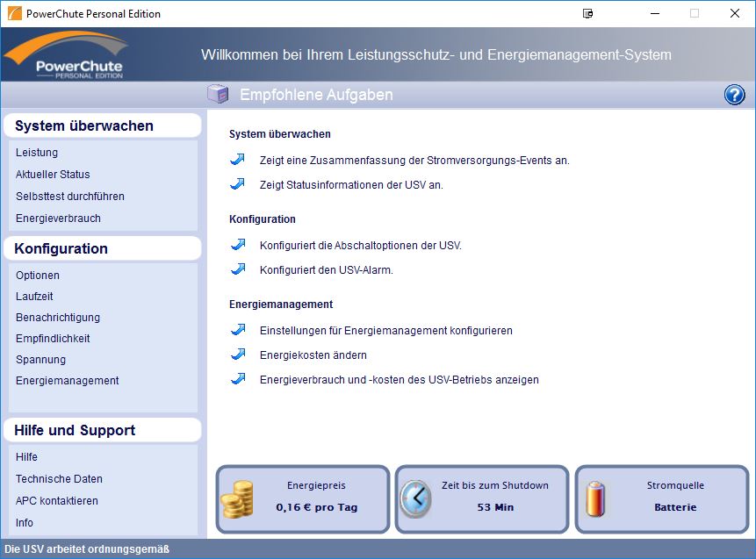Click the compact view icon in title bar
Screen dimensions: 756x559
click(587, 13)
